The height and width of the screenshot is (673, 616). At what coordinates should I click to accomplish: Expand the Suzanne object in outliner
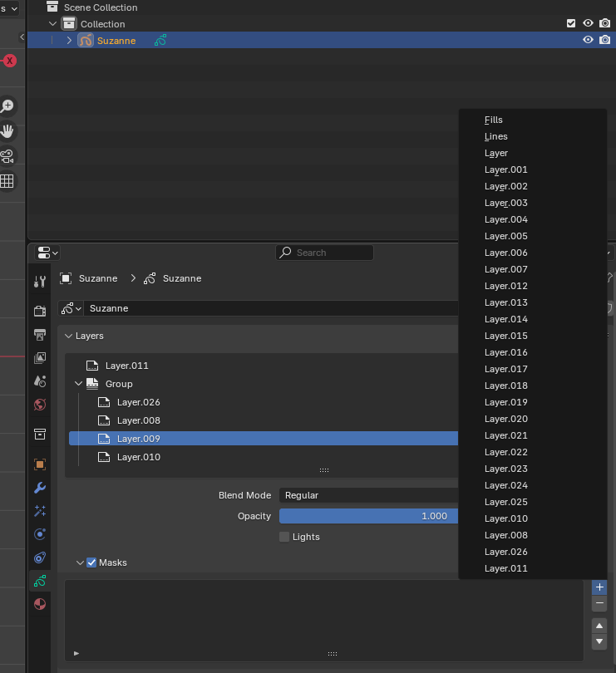(x=69, y=41)
